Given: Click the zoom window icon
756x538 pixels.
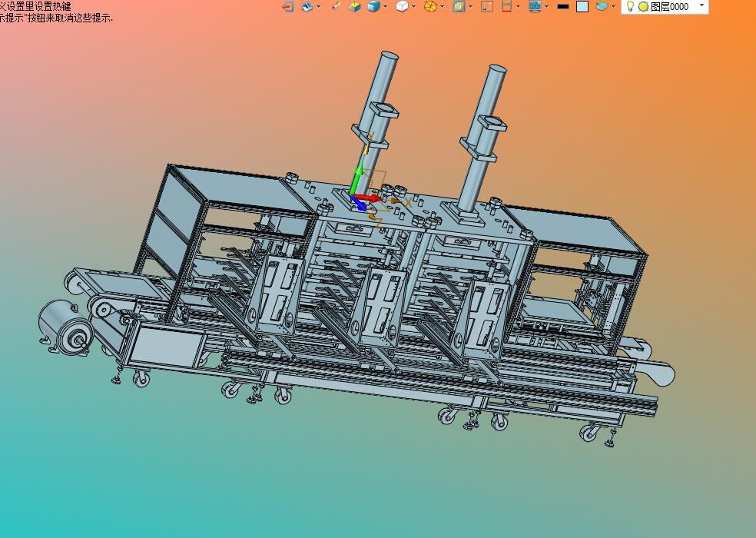Looking at the screenshot, I should click(459, 6).
